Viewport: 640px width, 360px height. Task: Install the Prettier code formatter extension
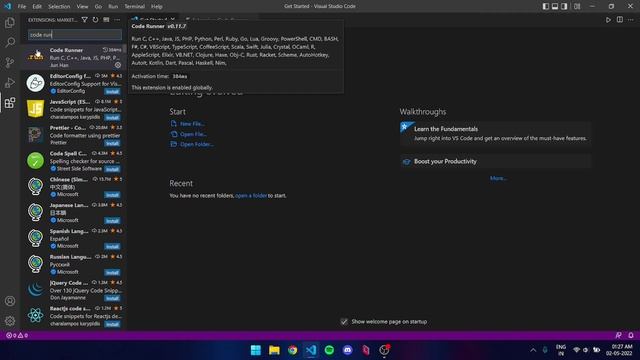click(112, 143)
